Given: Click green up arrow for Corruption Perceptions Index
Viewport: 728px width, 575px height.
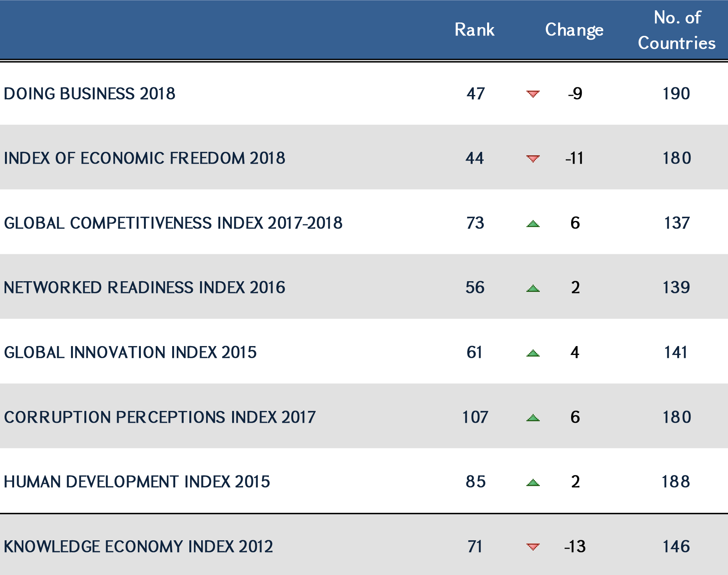Looking at the screenshot, I should 533,418.
